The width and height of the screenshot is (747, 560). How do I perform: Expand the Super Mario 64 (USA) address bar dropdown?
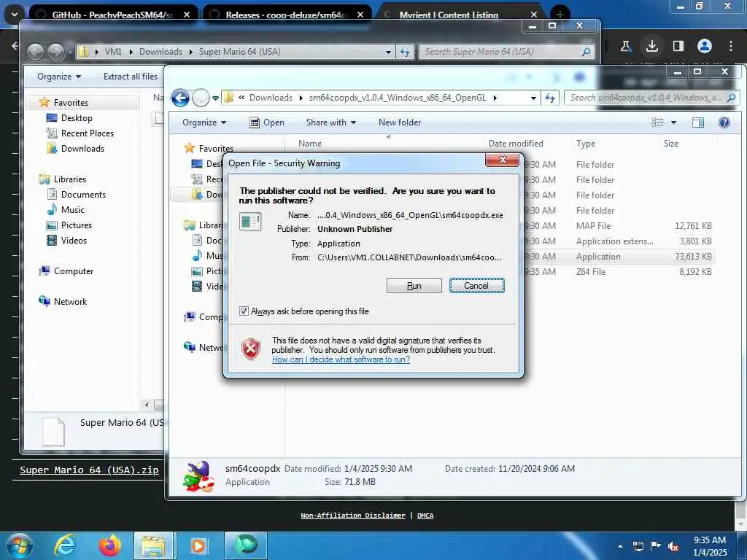[388, 52]
